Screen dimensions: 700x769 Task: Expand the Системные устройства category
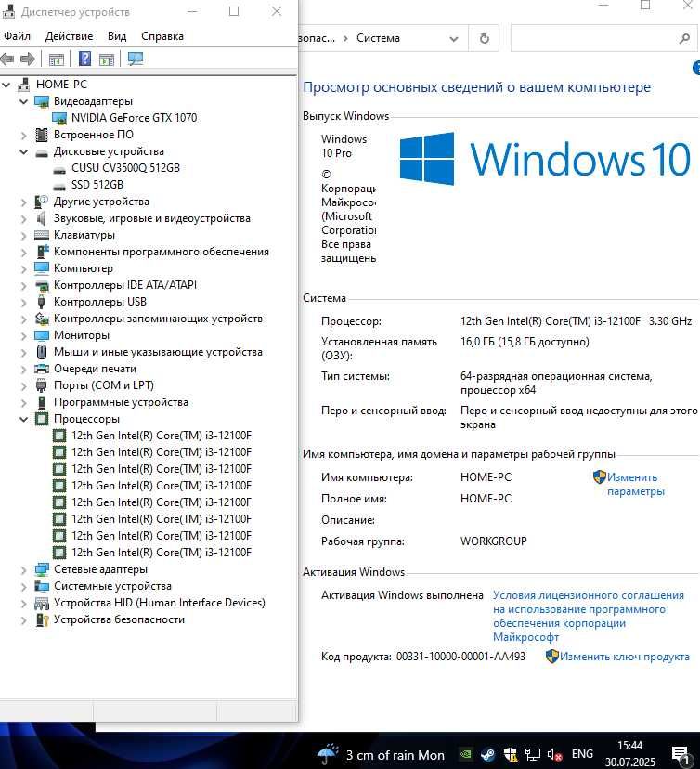[23, 587]
